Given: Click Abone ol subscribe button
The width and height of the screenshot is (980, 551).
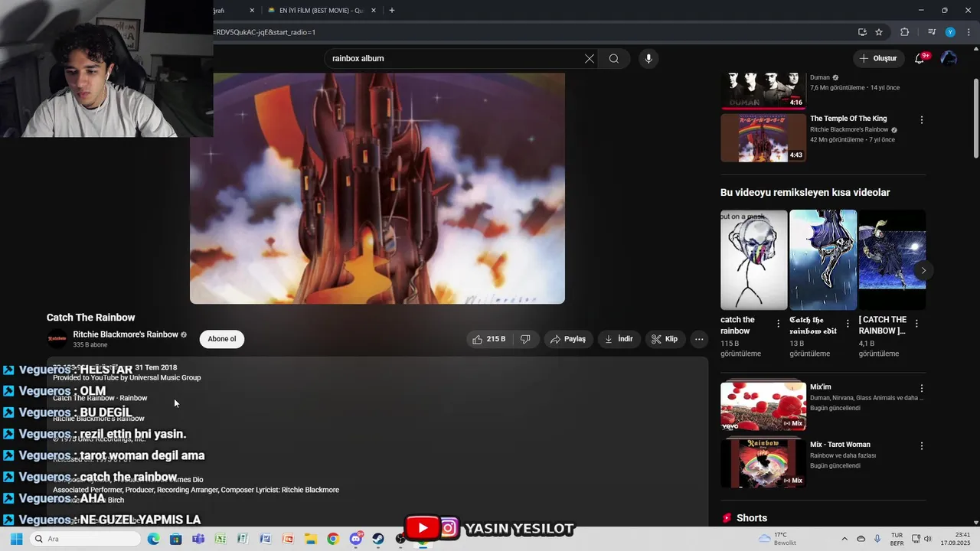Looking at the screenshot, I should 222,339.
